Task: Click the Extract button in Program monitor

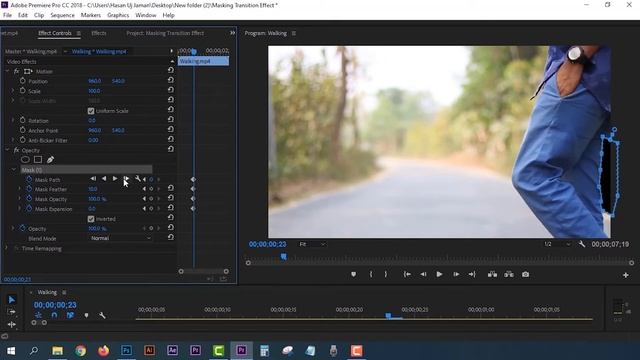Action: (509, 275)
